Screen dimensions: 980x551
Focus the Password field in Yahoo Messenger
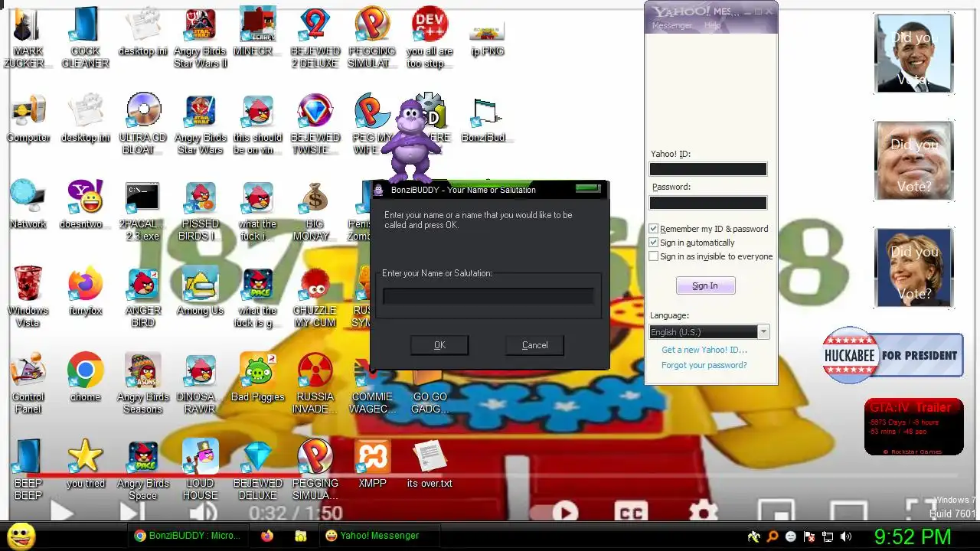(708, 203)
